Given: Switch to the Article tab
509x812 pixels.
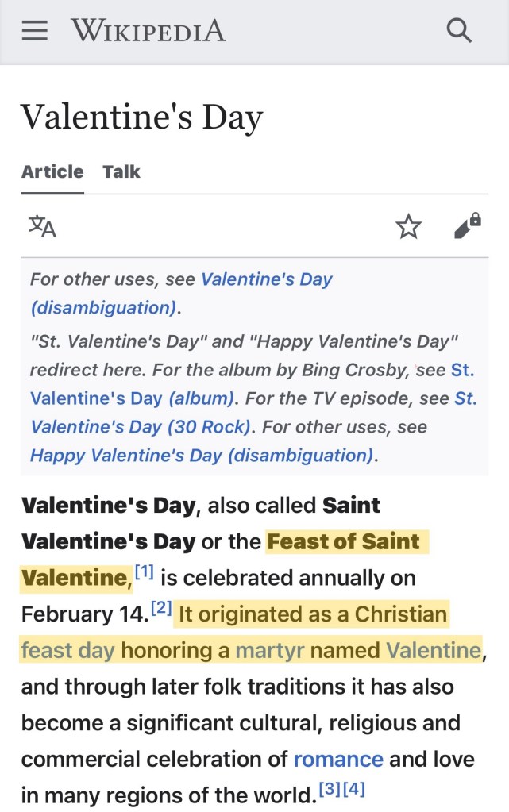Looking at the screenshot, I should click(52, 171).
